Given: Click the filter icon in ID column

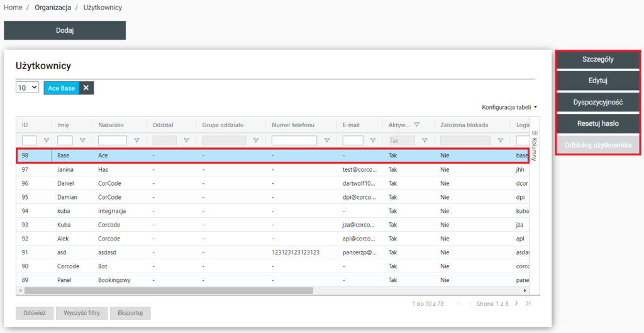Looking at the screenshot, I should coord(46,140).
